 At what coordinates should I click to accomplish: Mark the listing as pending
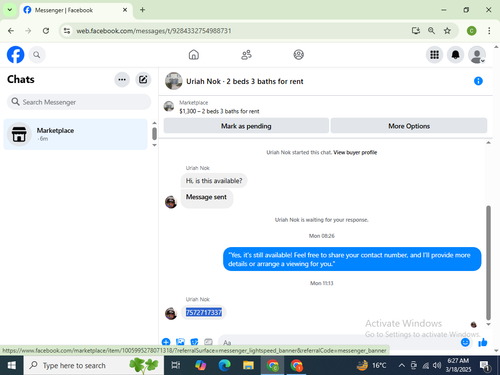(246, 126)
